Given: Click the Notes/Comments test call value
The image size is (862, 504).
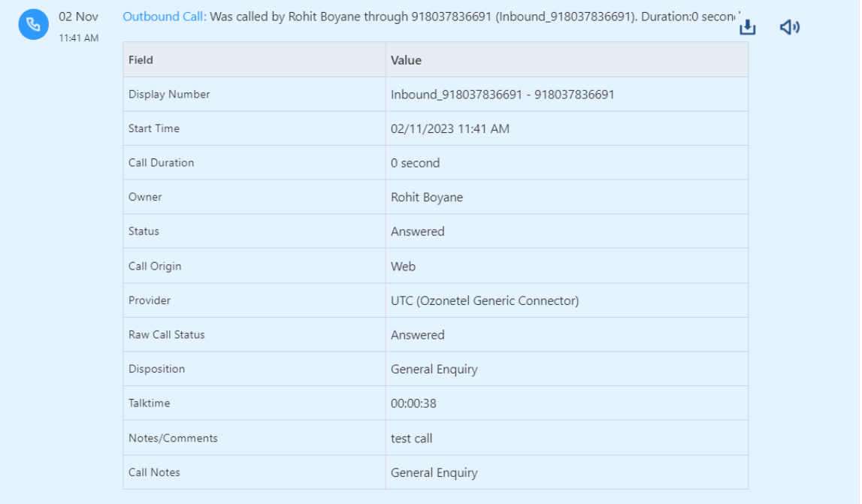Looking at the screenshot, I should click(411, 438).
